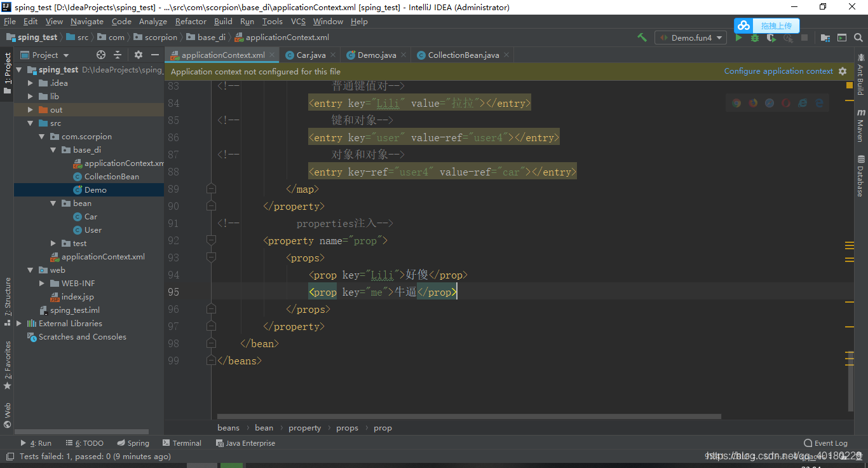Expand External Libraries node

tap(18, 323)
